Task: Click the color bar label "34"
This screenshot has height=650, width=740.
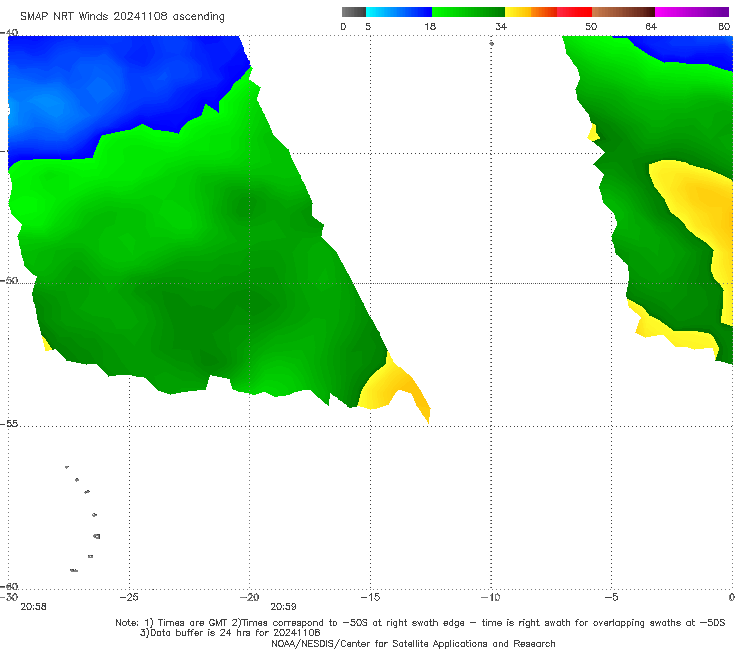Action: 501,27
